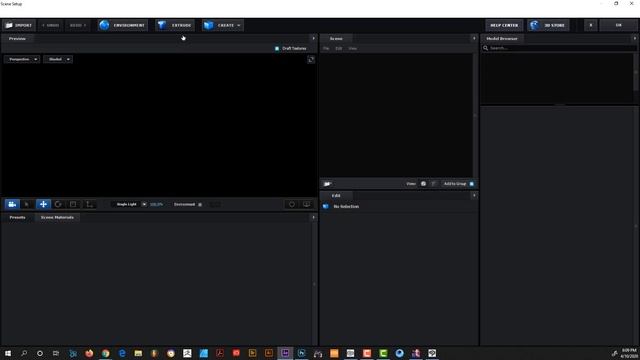This screenshot has height=360, width=640.
Task: Click the system clock in the taskbar
Action: coord(629,353)
